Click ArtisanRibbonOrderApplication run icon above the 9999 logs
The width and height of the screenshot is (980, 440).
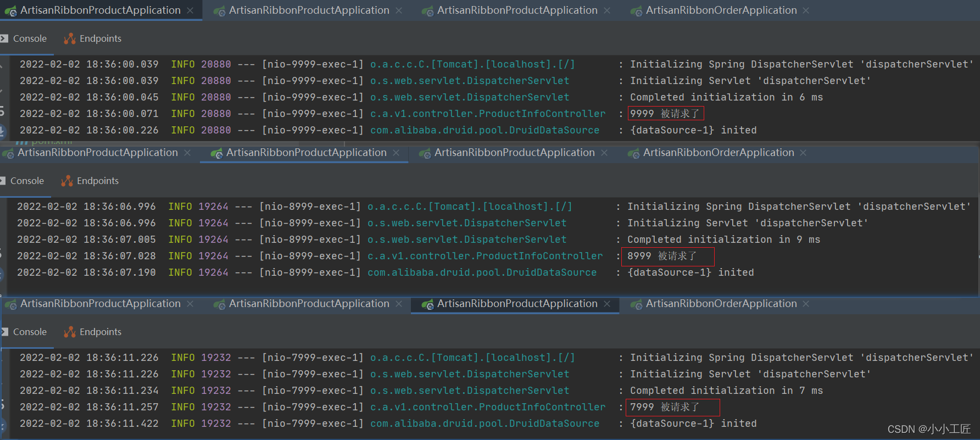point(636,10)
